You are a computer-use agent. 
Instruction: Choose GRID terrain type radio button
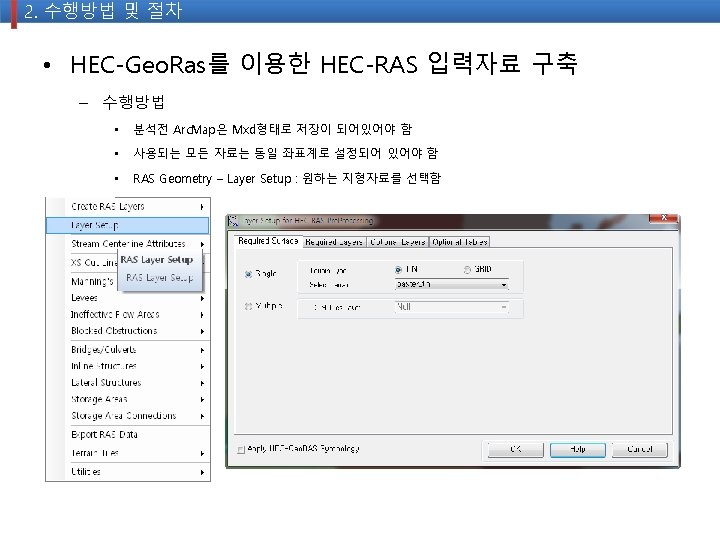tap(467, 270)
